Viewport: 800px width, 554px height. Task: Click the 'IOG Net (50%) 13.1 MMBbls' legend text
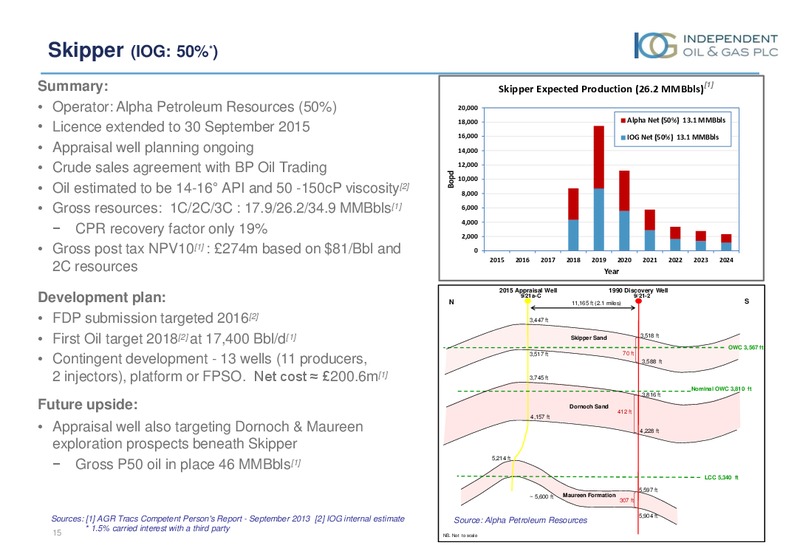tap(673, 137)
